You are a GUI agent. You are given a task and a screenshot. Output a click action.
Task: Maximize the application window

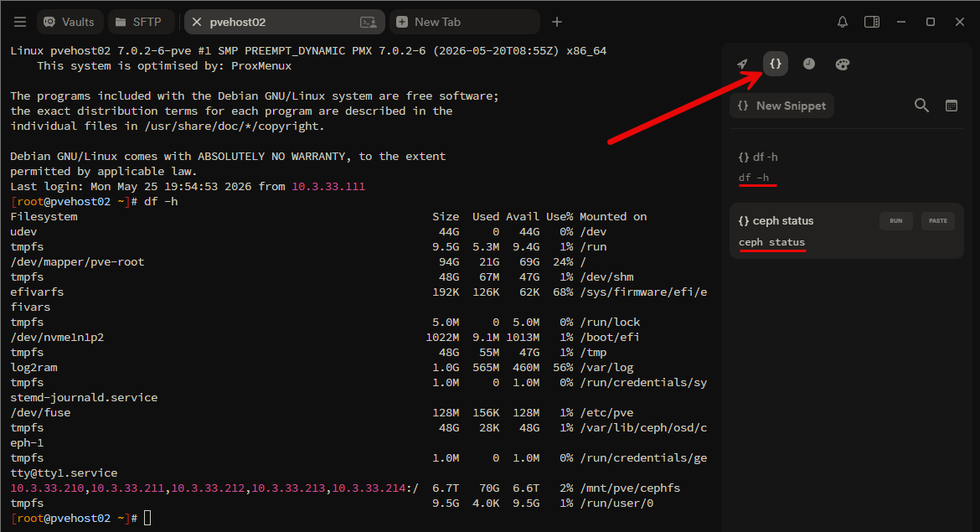930,22
